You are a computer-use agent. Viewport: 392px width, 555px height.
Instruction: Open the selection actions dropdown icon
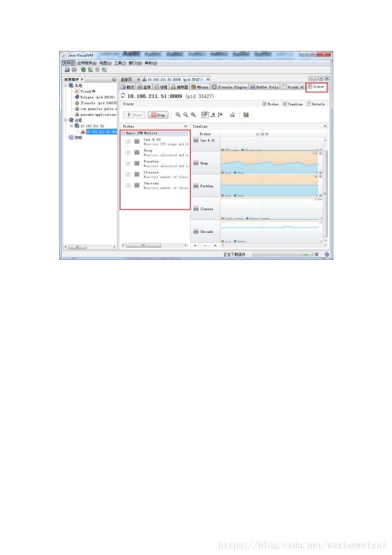[x=232, y=115]
